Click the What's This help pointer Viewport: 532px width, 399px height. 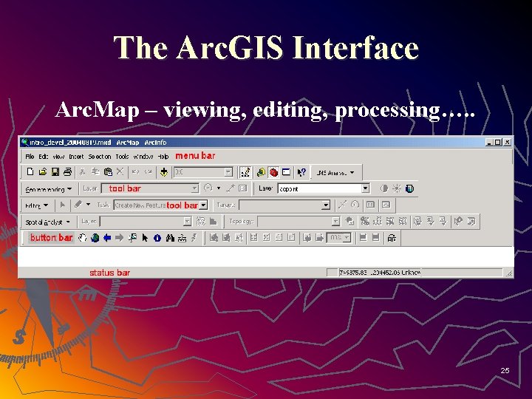301,172
